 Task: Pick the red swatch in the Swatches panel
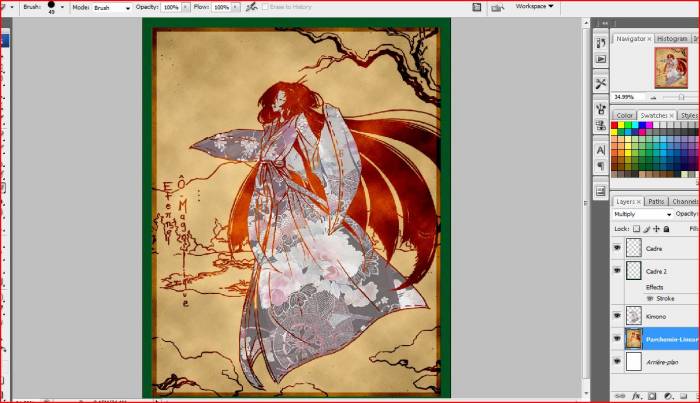pyautogui.click(x=615, y=125)
